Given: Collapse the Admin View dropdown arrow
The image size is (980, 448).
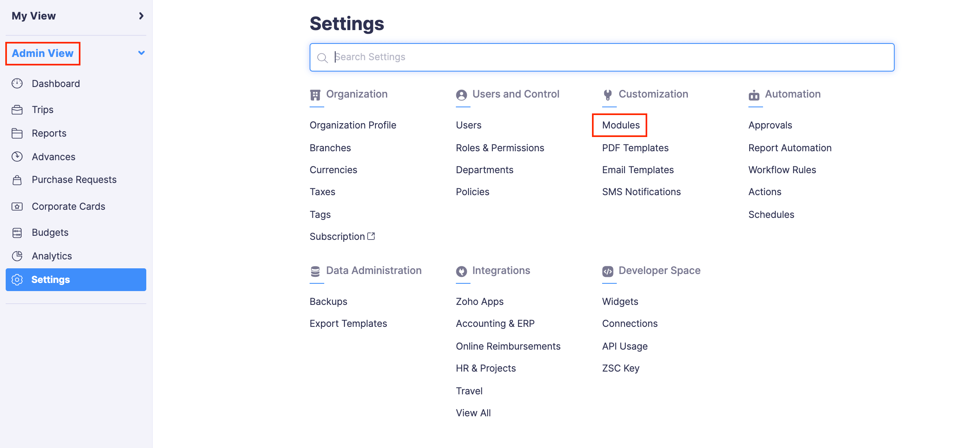Looking at the screenshot, I should click(x=141, y=53).
